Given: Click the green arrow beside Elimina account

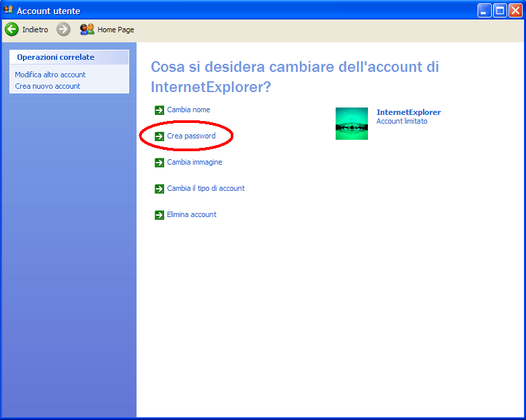Looking at the screenshot, I should (x=159, y=215).
